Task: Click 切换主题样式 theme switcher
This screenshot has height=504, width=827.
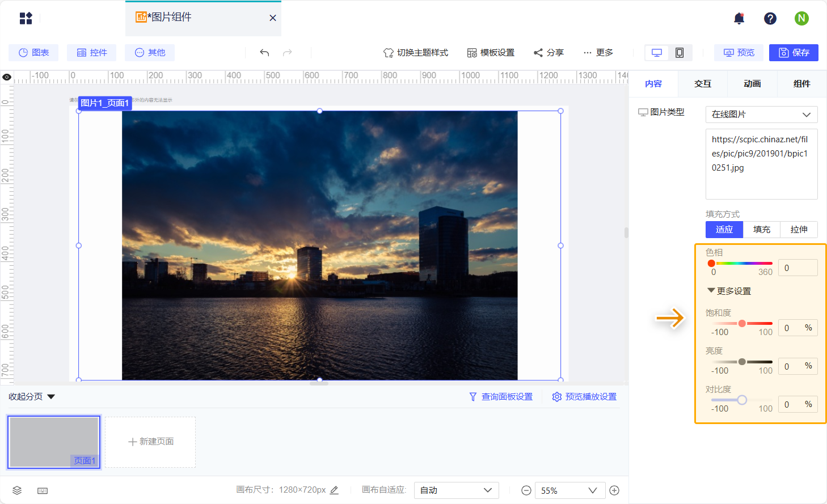Action: point(416,53)
